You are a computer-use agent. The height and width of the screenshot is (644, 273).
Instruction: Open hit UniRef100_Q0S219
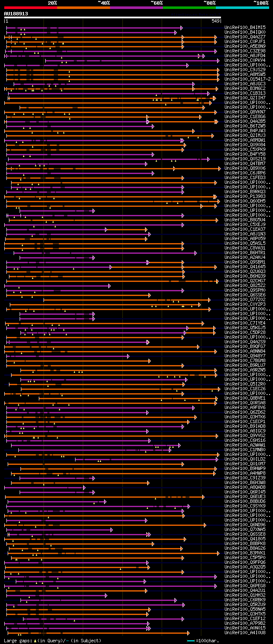[245, 159]
